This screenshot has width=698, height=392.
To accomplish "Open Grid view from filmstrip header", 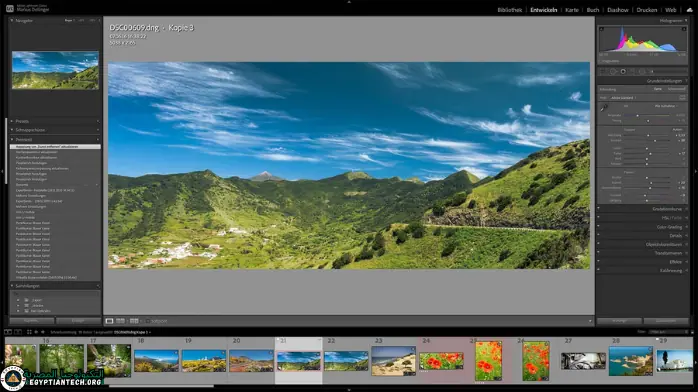I will pyautogui.click(x=29, y=332).
